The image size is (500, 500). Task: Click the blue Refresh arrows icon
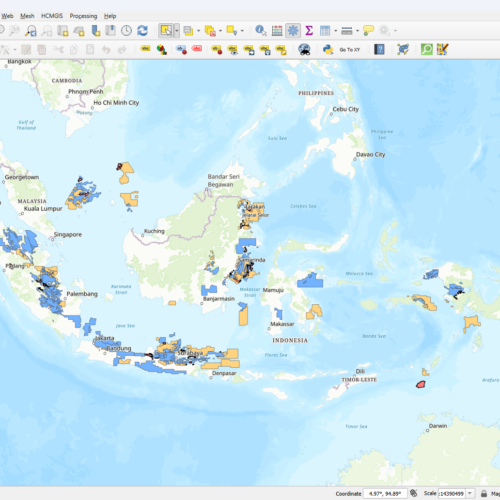142,31
